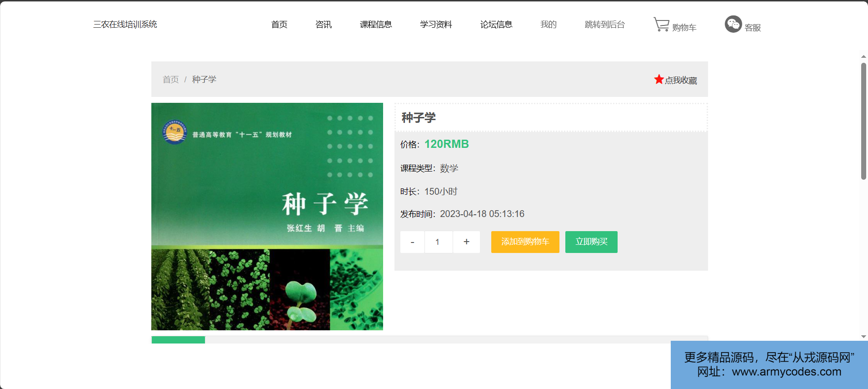Open 学习资料 in navigation bar
868x389 pixels.
[436, 25]
